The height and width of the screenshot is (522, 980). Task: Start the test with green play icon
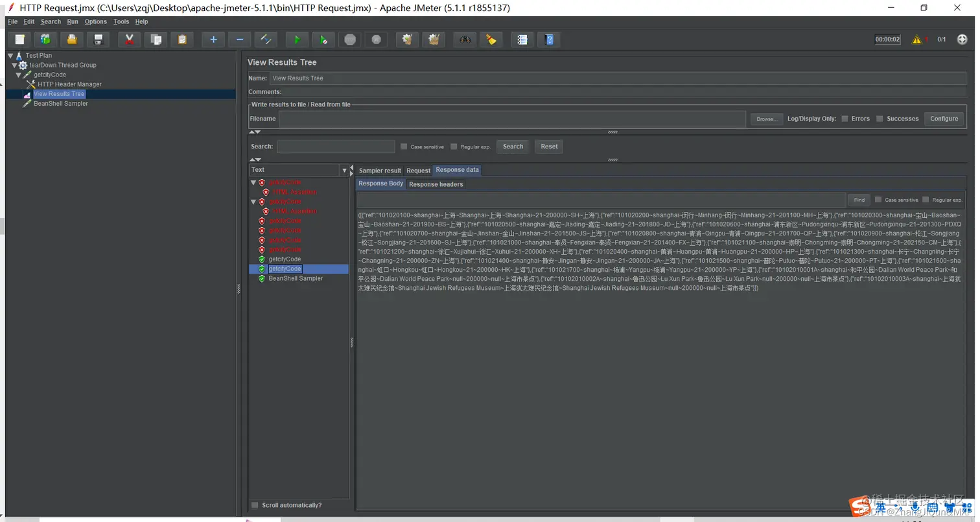click(297, 40)
